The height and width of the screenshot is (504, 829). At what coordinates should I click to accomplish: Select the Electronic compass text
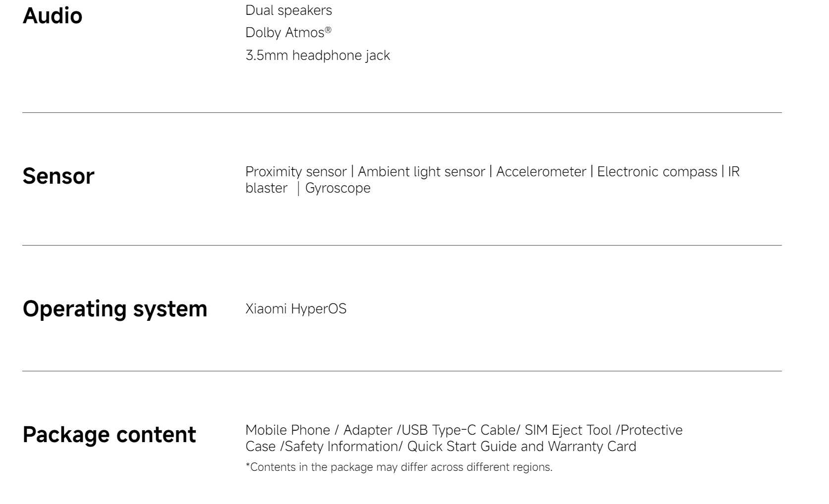pyautogui.click(x=657, y=172)
